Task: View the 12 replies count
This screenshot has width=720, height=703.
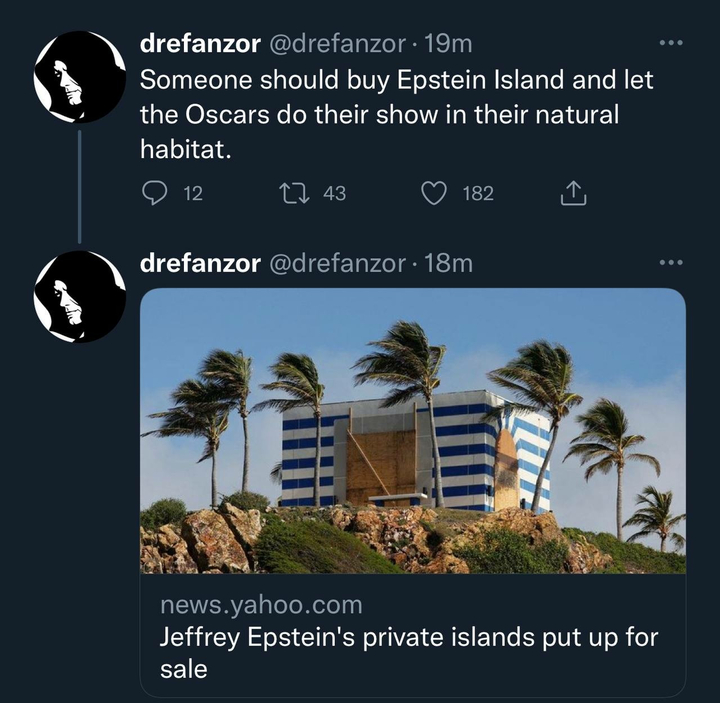Action: 193,193
